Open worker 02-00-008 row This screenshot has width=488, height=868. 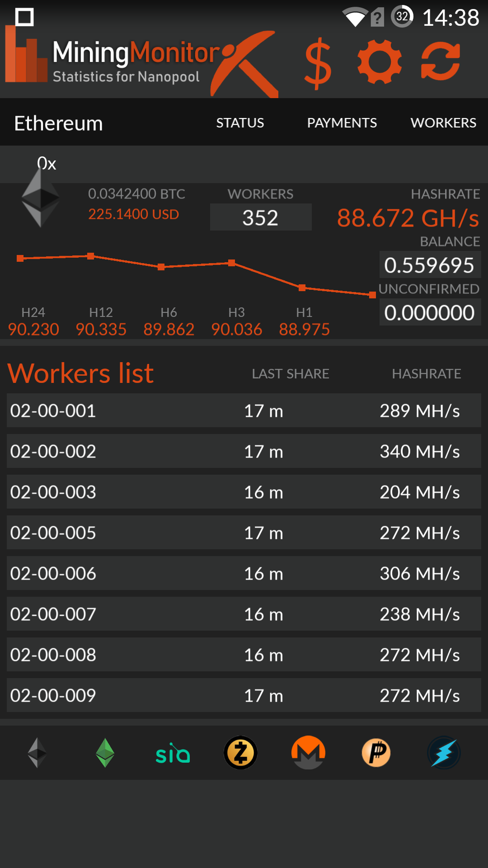pyautogui.click(x=244, y=655)
